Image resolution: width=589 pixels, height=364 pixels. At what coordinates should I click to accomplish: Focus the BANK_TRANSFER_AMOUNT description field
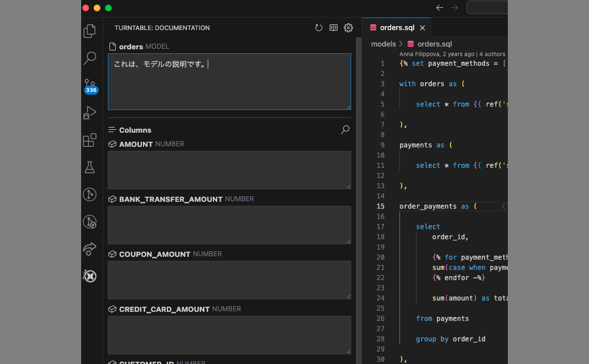point(229,225)
